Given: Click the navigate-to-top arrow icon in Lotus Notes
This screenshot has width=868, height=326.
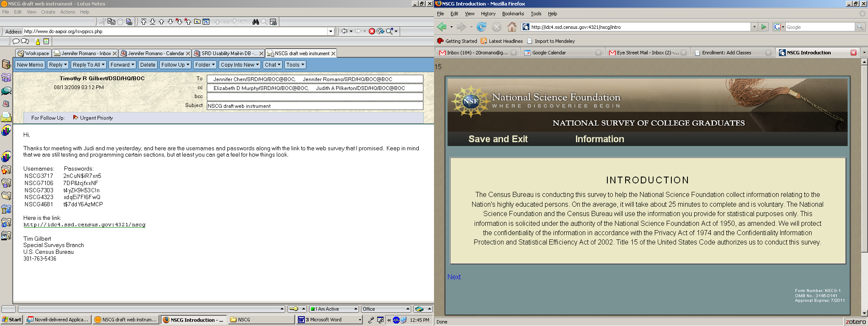Looking at the screenshot, I should pyautogui.click(x=144, y=22).
